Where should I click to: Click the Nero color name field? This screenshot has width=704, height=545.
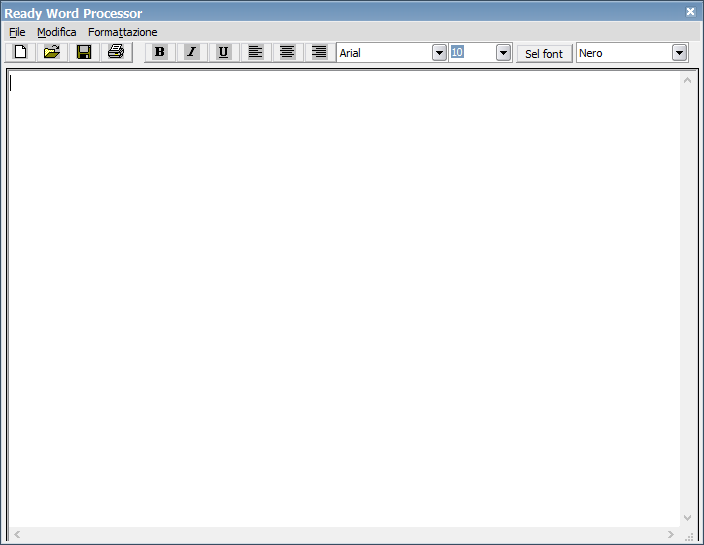coord(625,53)
